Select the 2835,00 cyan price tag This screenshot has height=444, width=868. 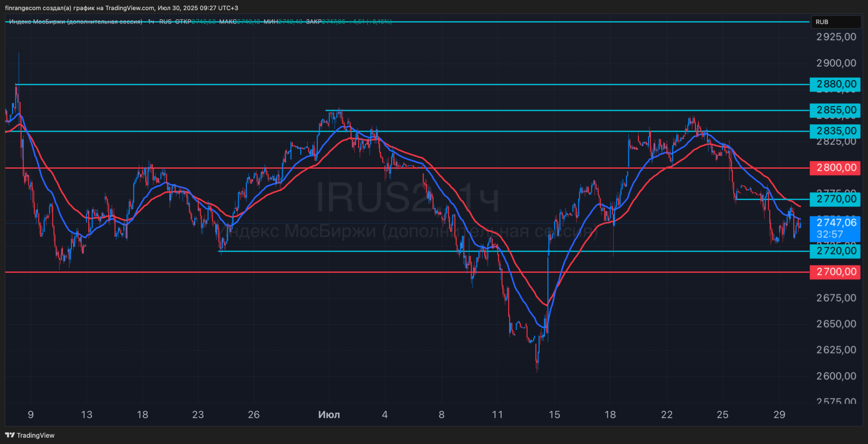tap(835, 131)
